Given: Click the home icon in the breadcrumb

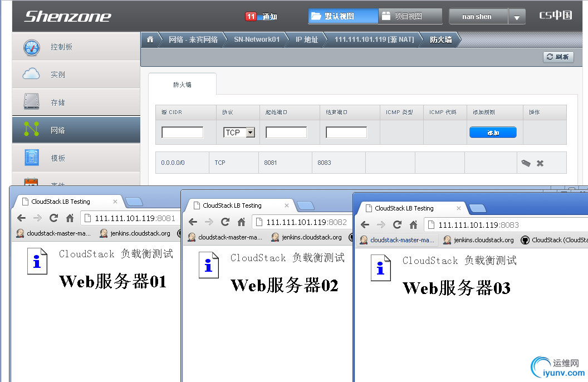Looking at the screenshot, I should (150, 40).
